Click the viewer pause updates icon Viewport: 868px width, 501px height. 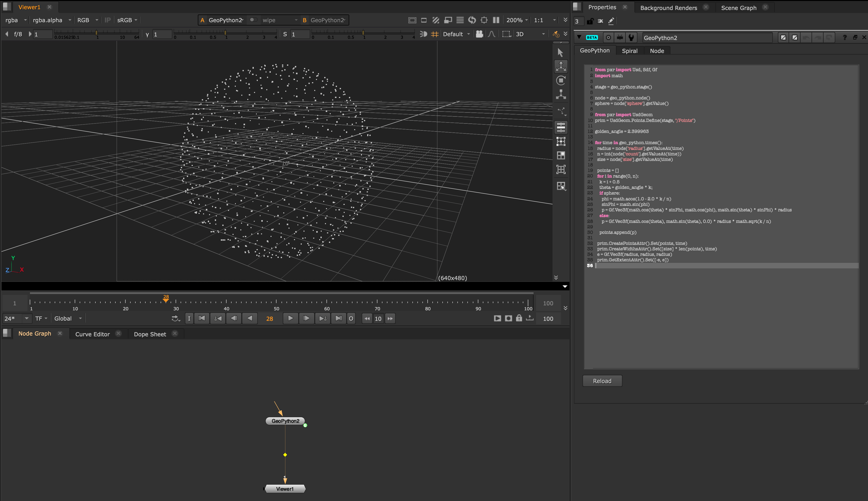pyautogui.click(x=496, y=20)
